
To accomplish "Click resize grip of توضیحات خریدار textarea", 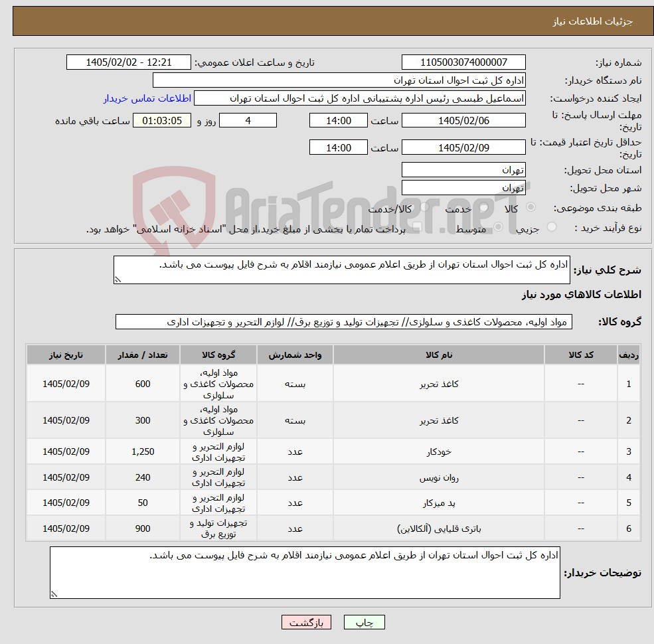I will (x=54, y=594).
